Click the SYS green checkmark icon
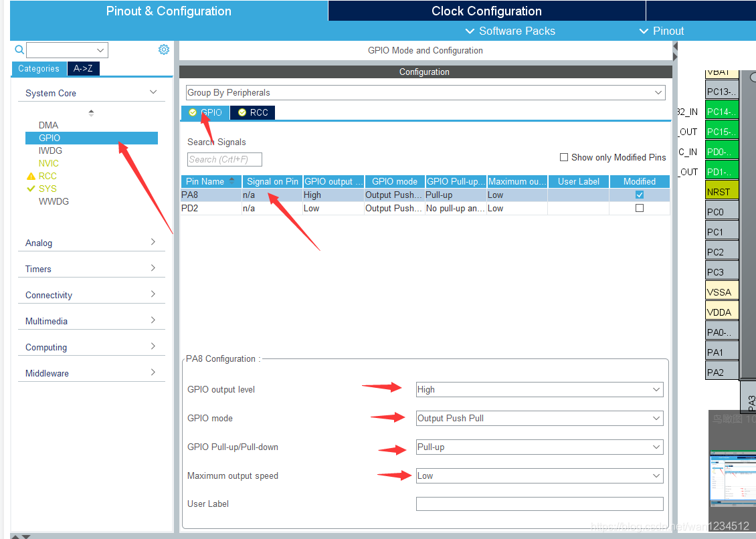 pos(30,189)
